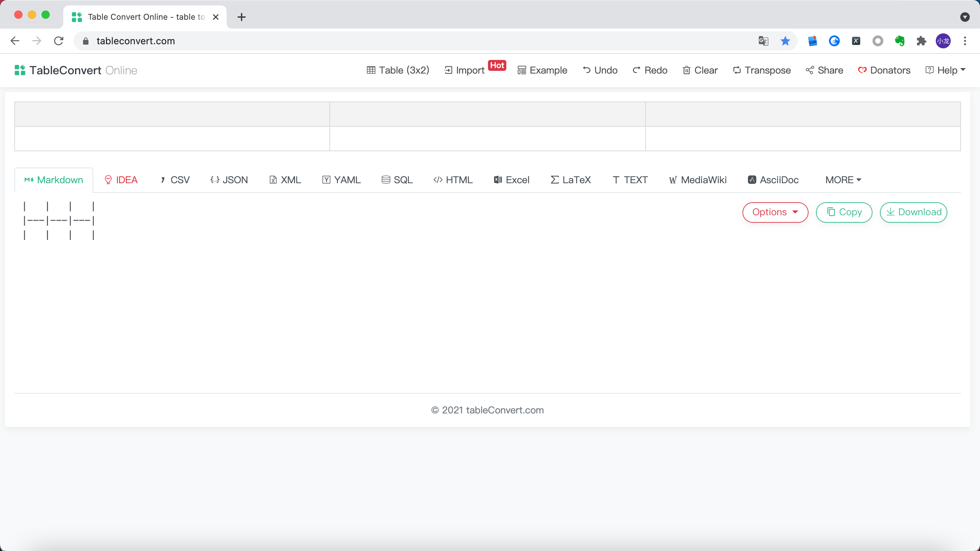Click the blue book extension icon
Image resolution: width=980 pixels, height=551 pixels.
coord(813,41)
